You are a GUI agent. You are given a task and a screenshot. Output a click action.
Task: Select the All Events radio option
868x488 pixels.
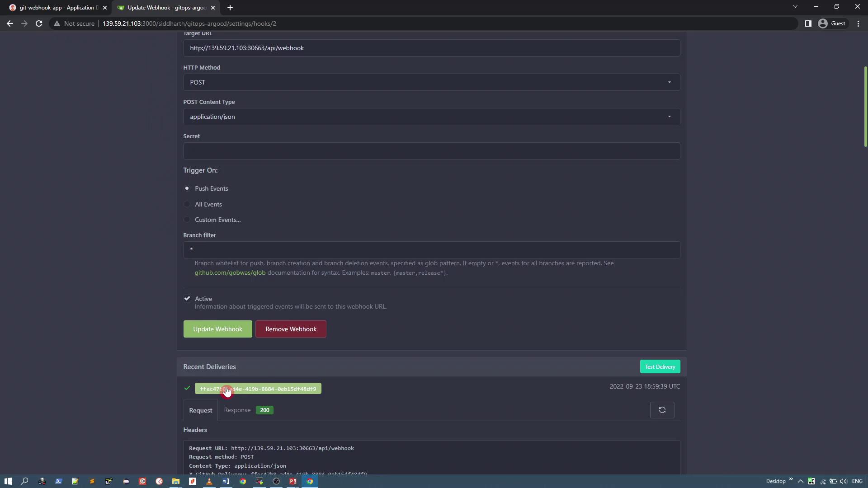click(x=187, y=204)
